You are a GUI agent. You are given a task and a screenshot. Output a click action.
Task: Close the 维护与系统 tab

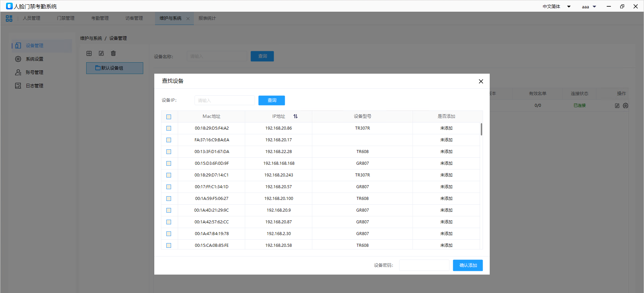(x=188, y=18)
